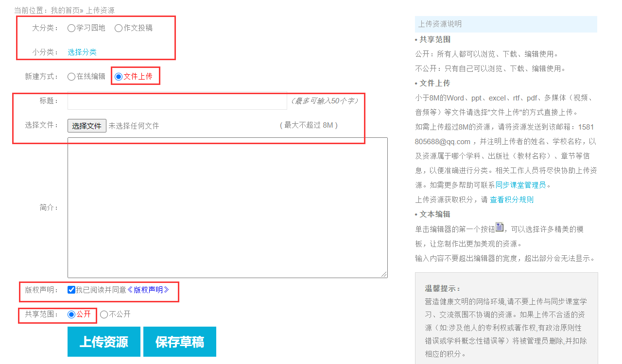The width and height of the screenshot is (622, 364).
Task: Set sharing scope to 公开
Action: (x=71, y=314)
